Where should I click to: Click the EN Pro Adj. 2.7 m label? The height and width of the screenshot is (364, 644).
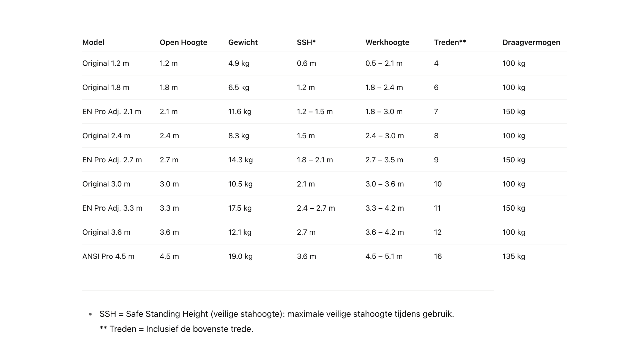tap(112, 160)
